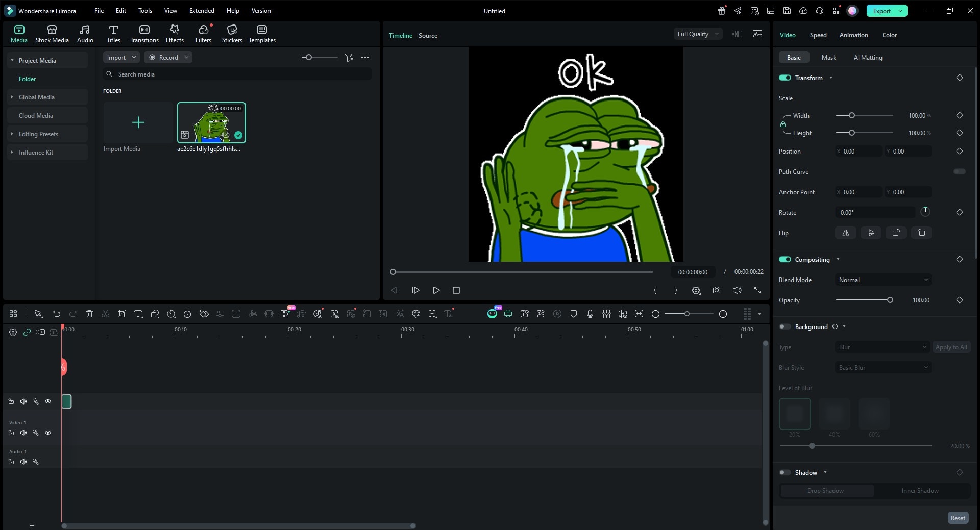The height and width of the screenshot is (530, 980).
Task: Start a voiceover recording with the microphone icon
Action: click(x=590, y=314)
